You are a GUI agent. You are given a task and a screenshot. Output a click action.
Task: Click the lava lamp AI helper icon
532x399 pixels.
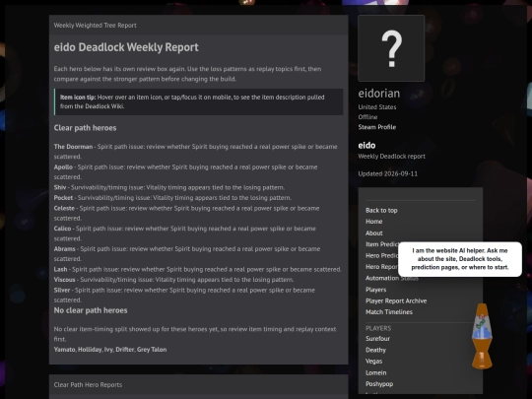(482, 336)
